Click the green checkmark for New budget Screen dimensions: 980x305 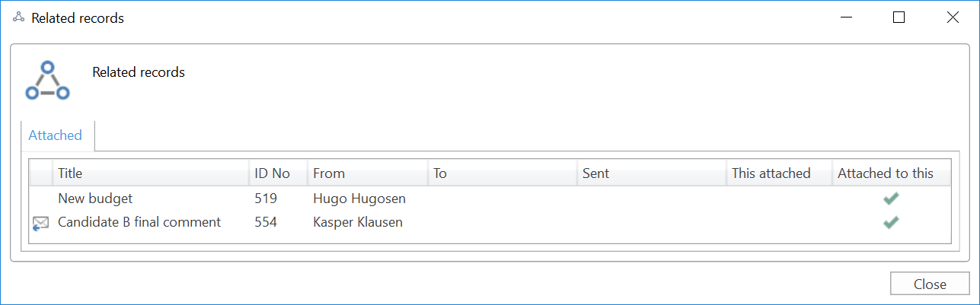click(891, 199)
